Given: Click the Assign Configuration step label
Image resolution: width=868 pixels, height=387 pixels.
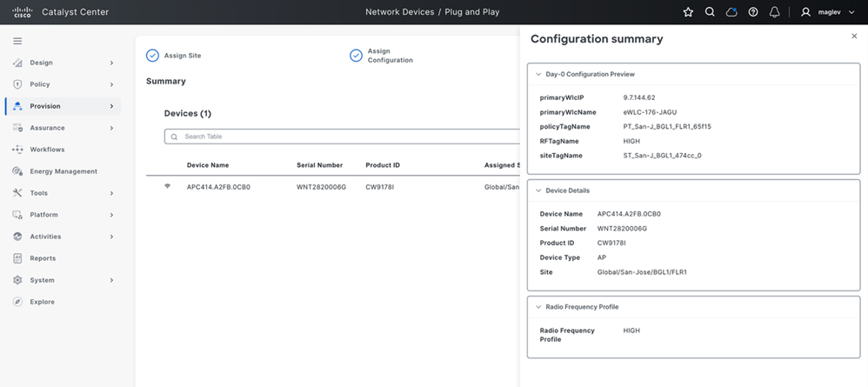Looking at the screenshot, I should click(391, 56).
